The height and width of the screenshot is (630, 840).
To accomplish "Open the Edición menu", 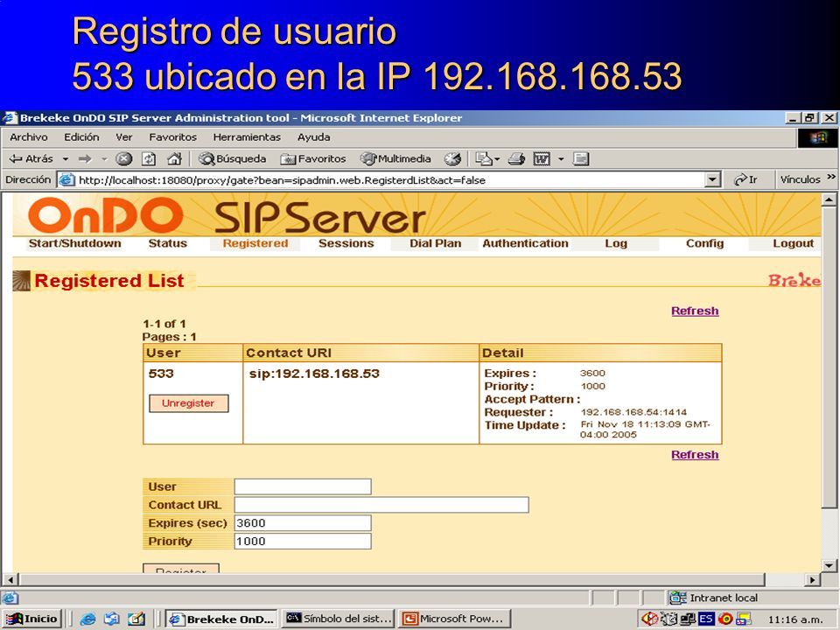I will click(81, 137).
